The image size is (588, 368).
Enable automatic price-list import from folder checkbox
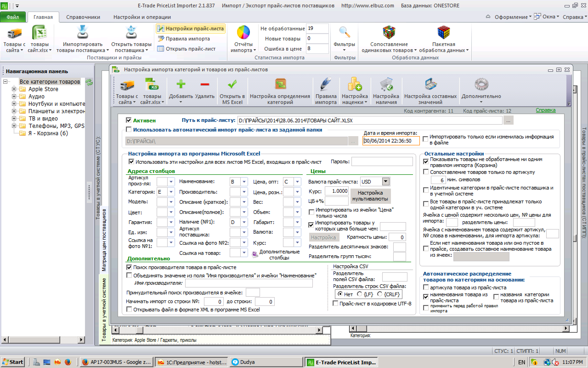(x=129, y=129)
